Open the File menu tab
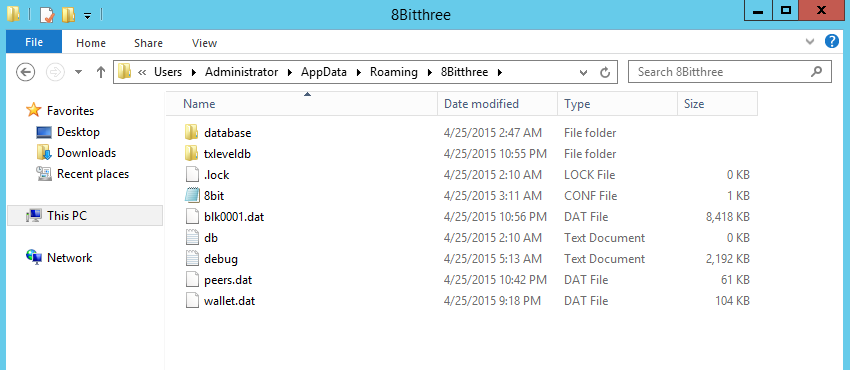This screenshot has width=850, height=370. click(x=34, y=42)
